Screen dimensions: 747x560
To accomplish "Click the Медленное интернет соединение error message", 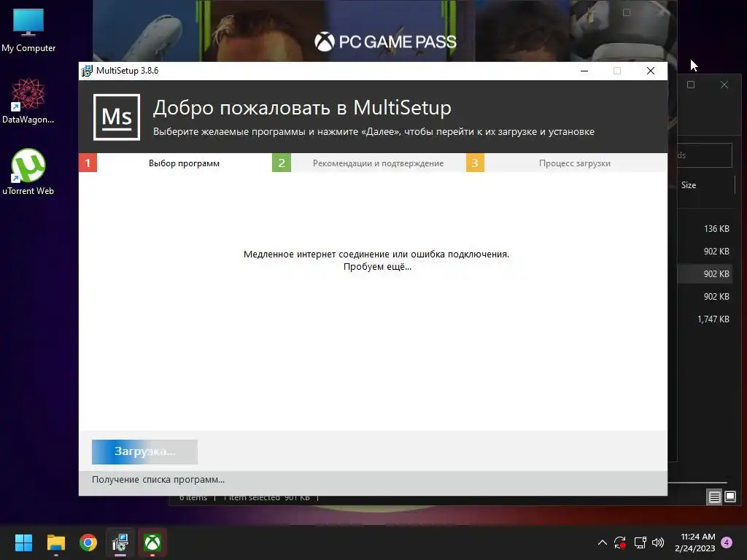I will 376,254.
